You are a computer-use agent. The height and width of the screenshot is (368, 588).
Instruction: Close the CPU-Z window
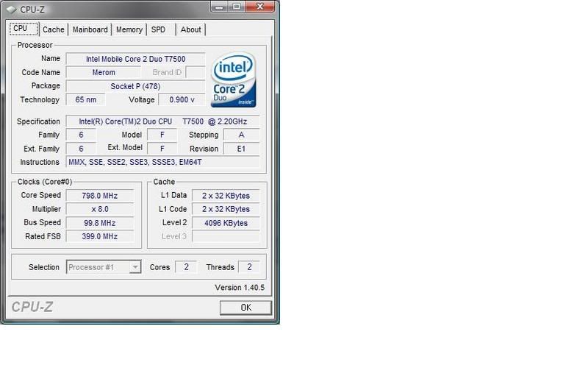[x=262, y=7]
